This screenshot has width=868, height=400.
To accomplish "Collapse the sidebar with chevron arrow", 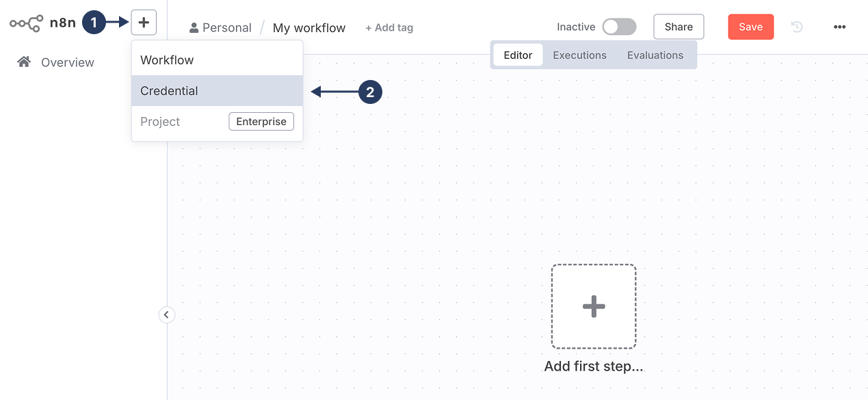I will click(166, 315).
